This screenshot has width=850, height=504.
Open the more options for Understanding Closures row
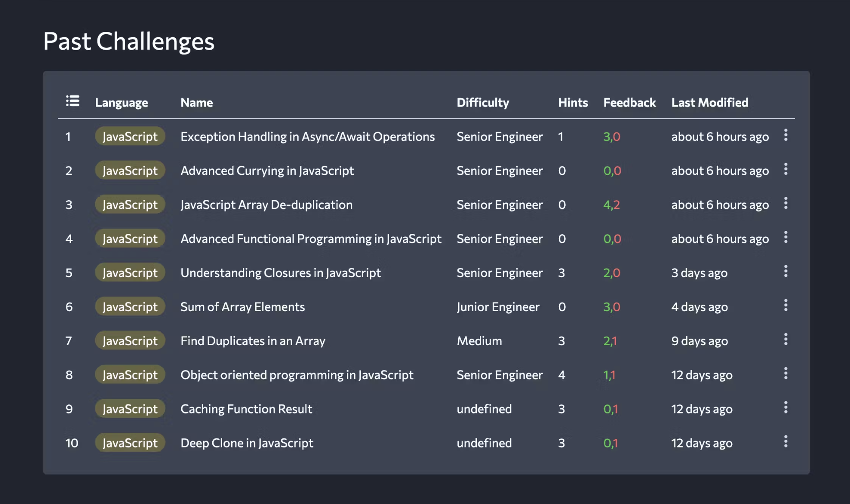pos(786,272)
